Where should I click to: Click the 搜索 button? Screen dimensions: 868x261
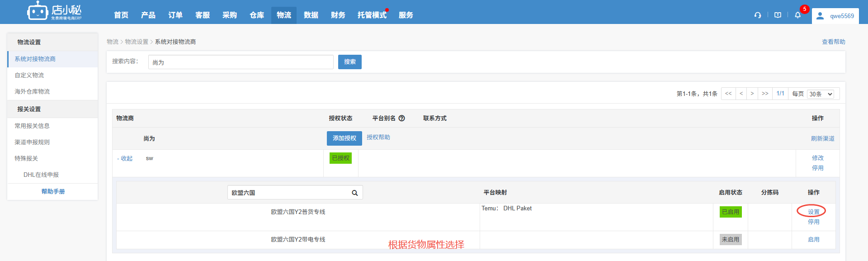point(350,62)
